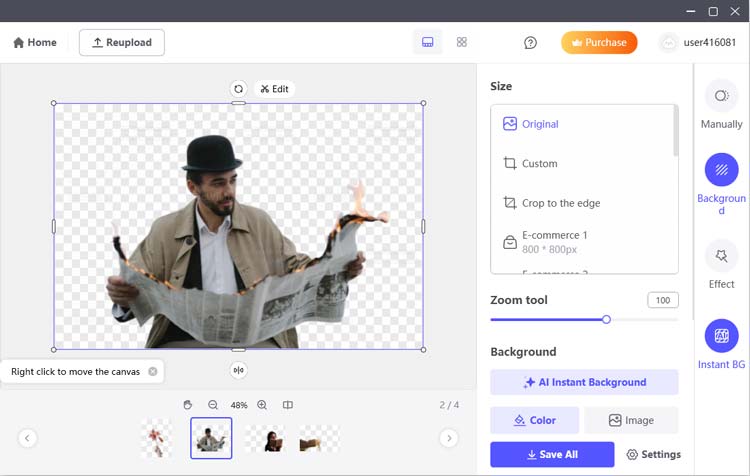750x476 pixels.
Task: Select the Manually tool in sidebar
Action: tap(721, 105)
